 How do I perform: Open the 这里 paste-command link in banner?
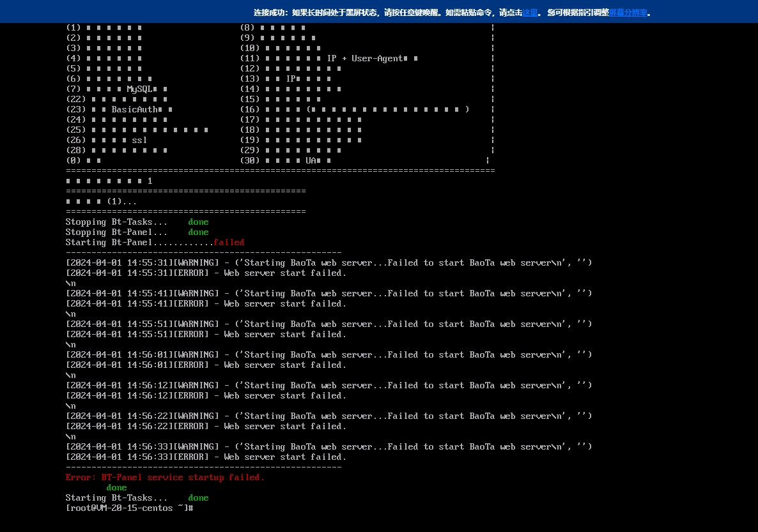tap(530, 13)
